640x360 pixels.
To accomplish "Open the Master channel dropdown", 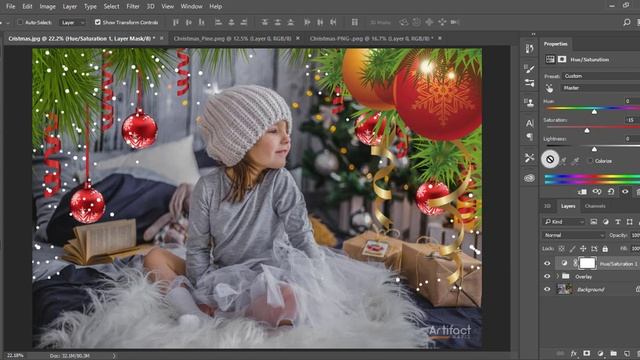I will (601, 88).
